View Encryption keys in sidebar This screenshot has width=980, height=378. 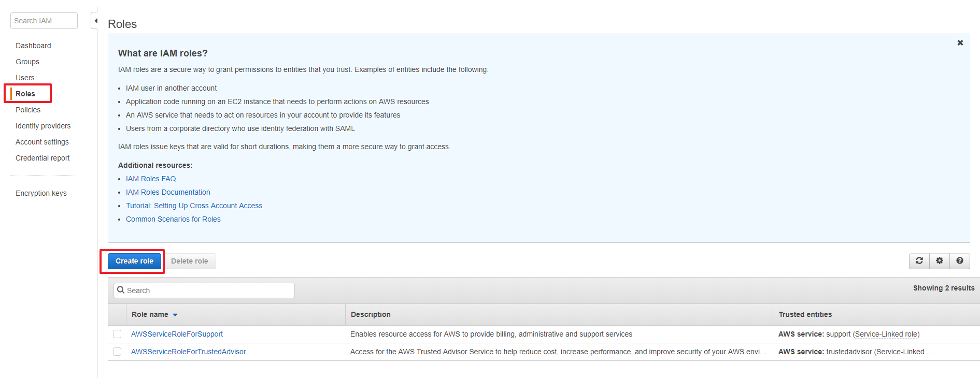tap(41, 193)
